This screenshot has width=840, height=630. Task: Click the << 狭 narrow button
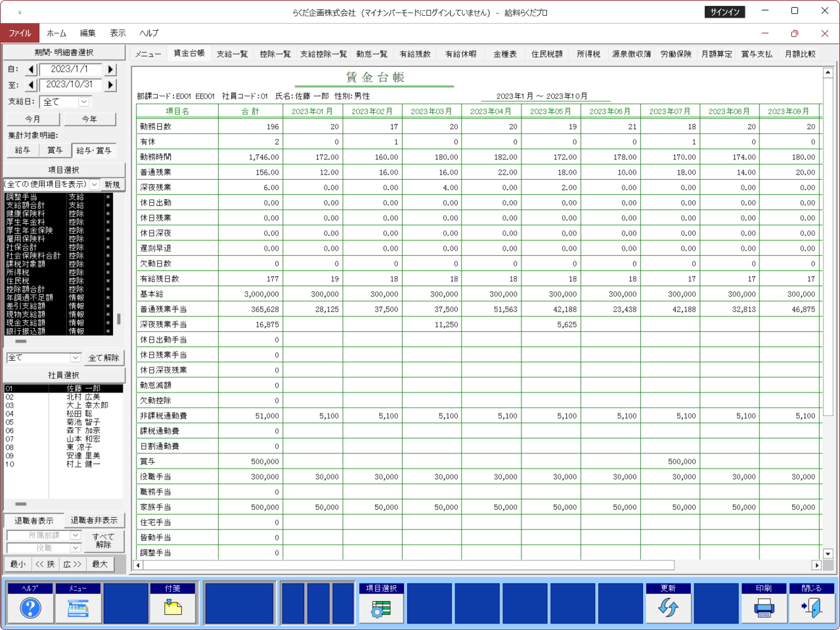pos(45,564)
